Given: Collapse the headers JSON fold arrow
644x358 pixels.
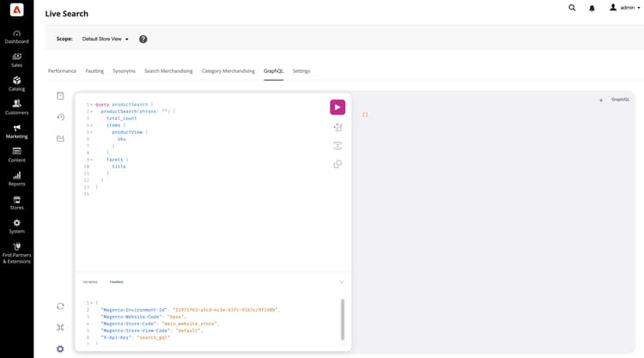Looking at the screenshot, I should click(x=91, y=303).
